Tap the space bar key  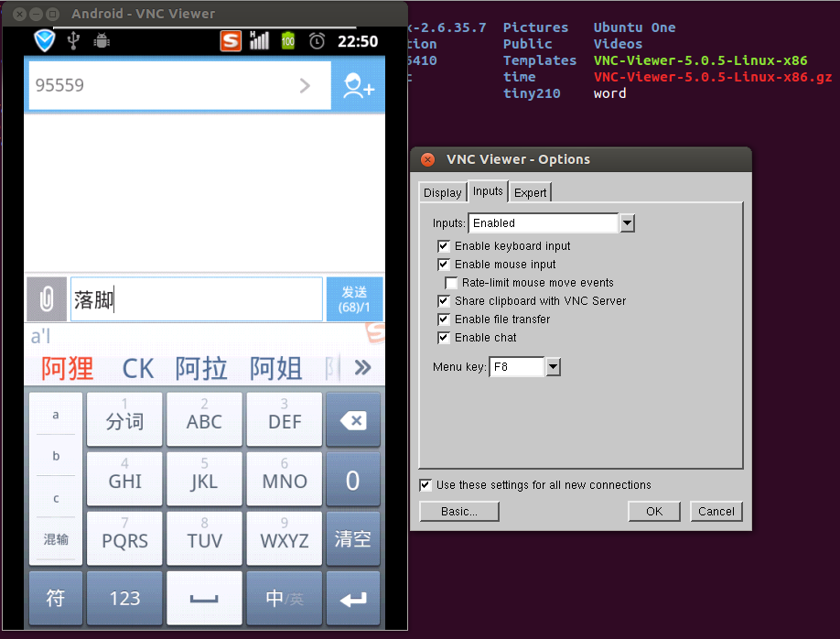(204, 598)
